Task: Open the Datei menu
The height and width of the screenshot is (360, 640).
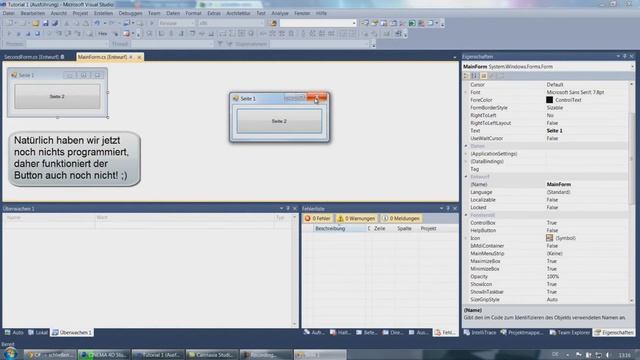Action: (9, 13)
